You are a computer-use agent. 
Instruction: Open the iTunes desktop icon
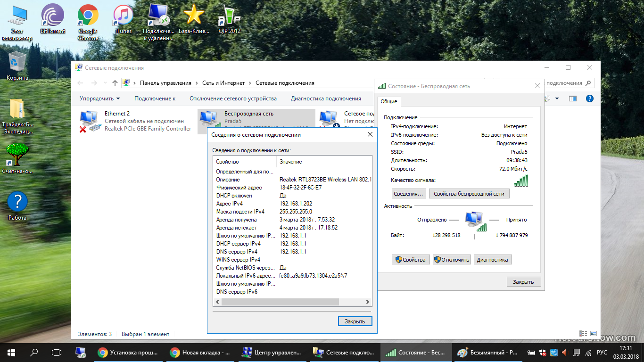[x=123, y=19]
